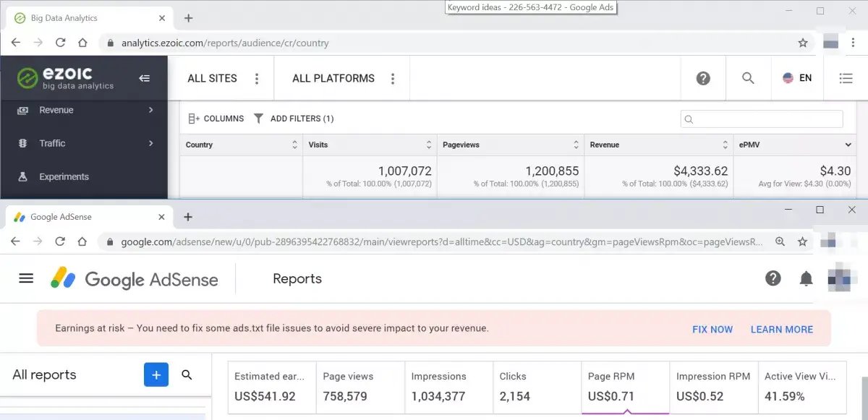Expand the Traffic sidebar section
Screen dimensions: 868x420
(150, 143)
